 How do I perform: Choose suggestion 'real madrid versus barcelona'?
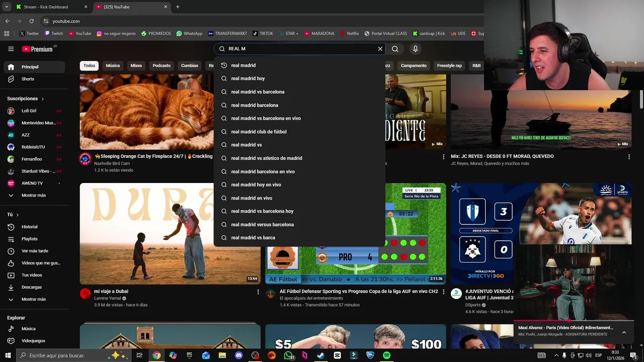(299, 225)
